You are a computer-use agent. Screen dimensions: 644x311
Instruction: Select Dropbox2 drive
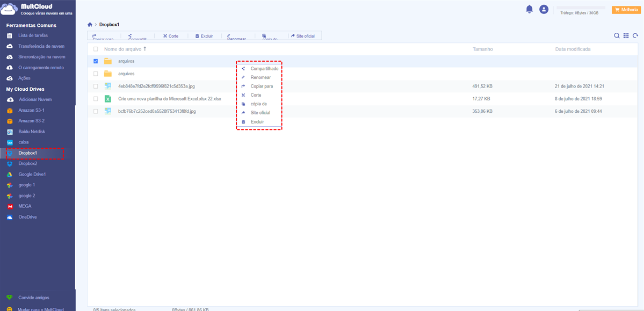point(28,163)
